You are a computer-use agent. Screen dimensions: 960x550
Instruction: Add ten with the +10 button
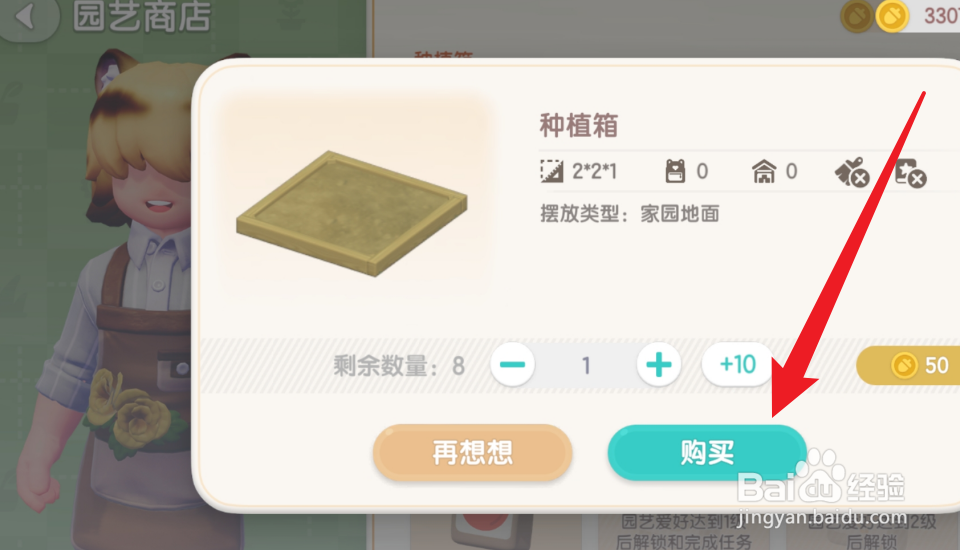(738, 364)
